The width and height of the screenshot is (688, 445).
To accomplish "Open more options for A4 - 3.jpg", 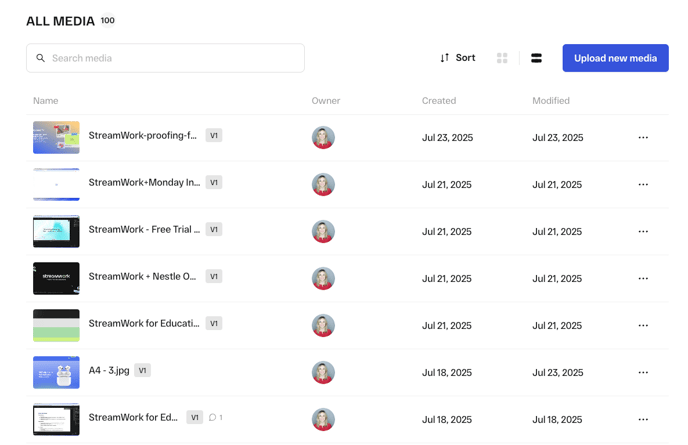I will pyautogui.click(x=643, y=373).
